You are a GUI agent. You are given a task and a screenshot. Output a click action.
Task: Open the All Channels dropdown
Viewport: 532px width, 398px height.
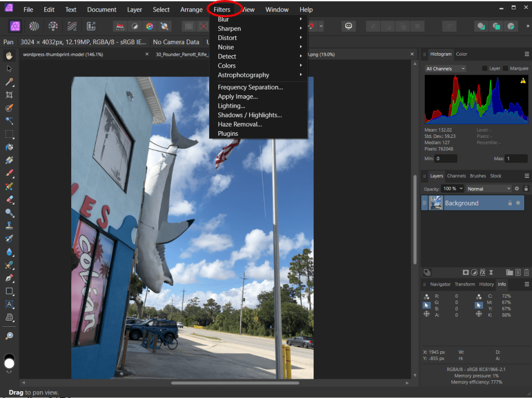tap(445, 69)
